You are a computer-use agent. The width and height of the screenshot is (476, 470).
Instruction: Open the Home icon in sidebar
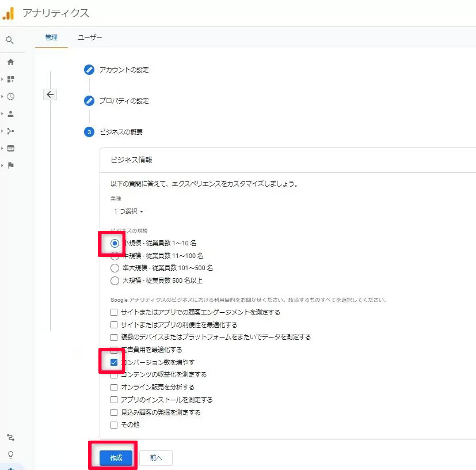pos(10,62)
